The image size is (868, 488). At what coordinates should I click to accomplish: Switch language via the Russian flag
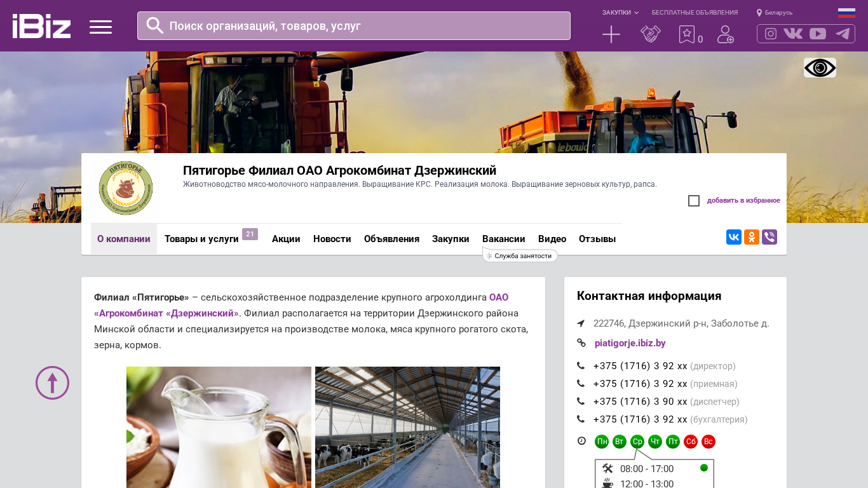(x=846, y=13)
